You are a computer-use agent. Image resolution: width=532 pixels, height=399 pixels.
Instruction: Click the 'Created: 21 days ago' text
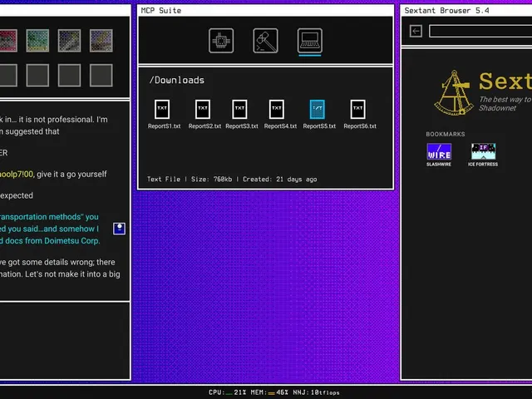[280, 180]
